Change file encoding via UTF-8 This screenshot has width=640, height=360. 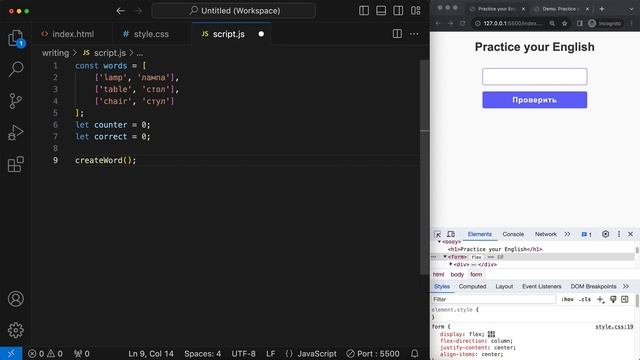tap(243, 353)
